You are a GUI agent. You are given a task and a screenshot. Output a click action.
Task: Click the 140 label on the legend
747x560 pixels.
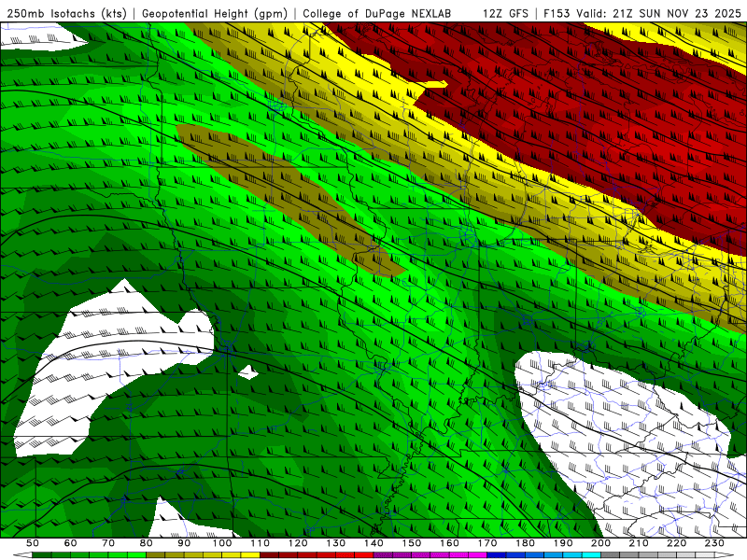(x=373, y=543)
